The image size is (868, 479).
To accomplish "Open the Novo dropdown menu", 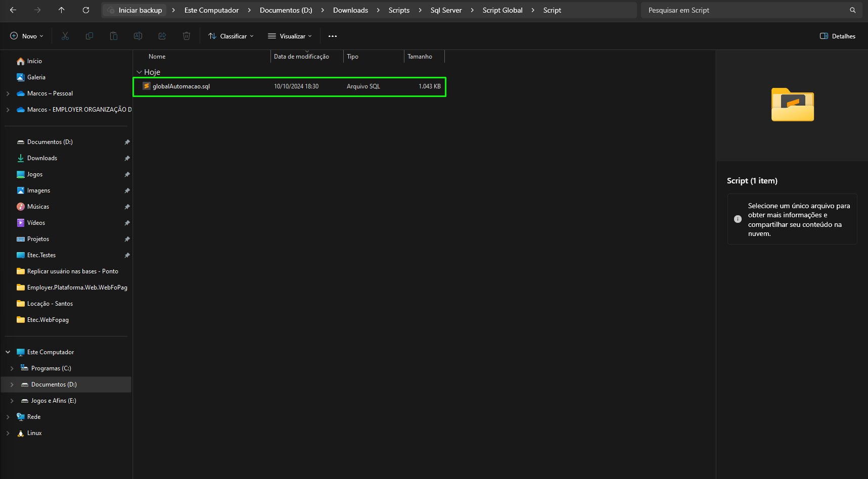I will [27, 36].
